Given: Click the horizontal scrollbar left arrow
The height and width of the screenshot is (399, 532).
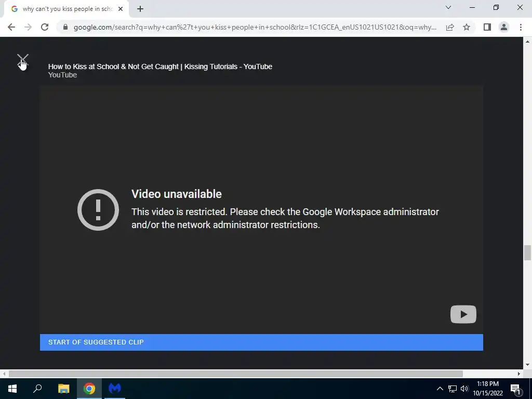Looking at the screenshot, I should pos(4,374).
